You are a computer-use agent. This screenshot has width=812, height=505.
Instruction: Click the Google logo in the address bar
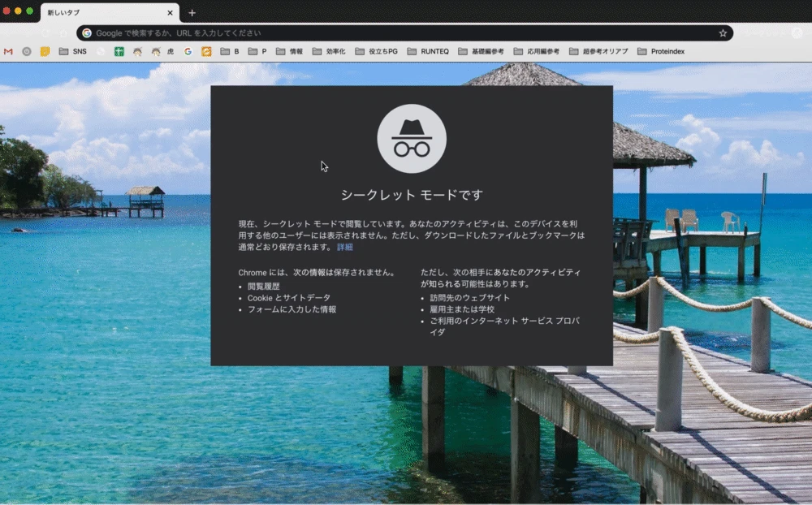(x=87, y=33)
